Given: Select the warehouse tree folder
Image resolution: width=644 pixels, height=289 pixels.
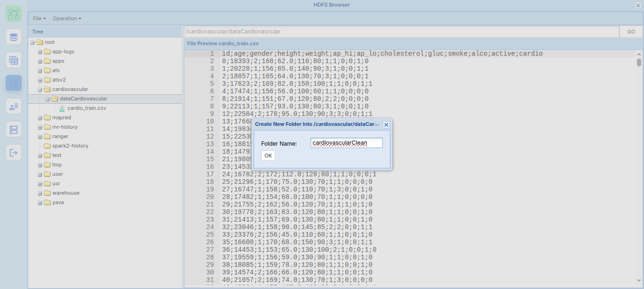Looking at the screenshot, I should pyautogui.click(x=66, y=193).
